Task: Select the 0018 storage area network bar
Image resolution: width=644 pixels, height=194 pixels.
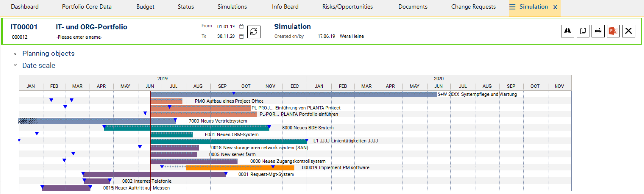Action: 175,147
